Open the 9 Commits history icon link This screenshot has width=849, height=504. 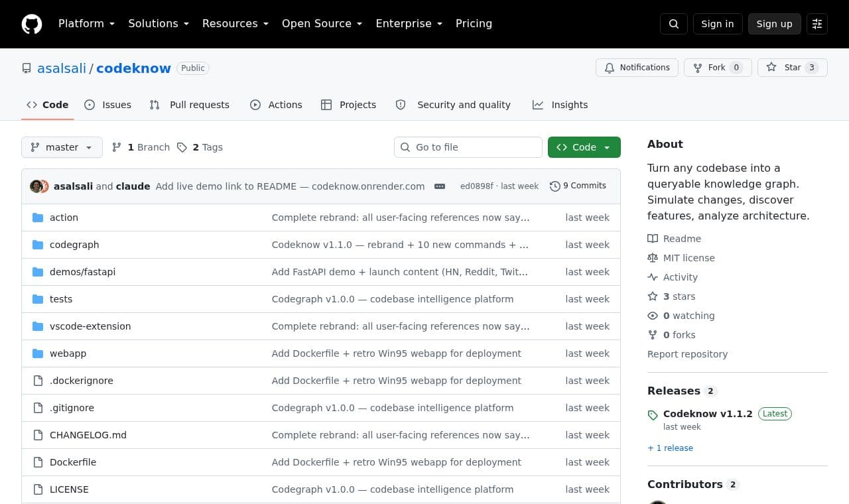(x=578, y=186)
